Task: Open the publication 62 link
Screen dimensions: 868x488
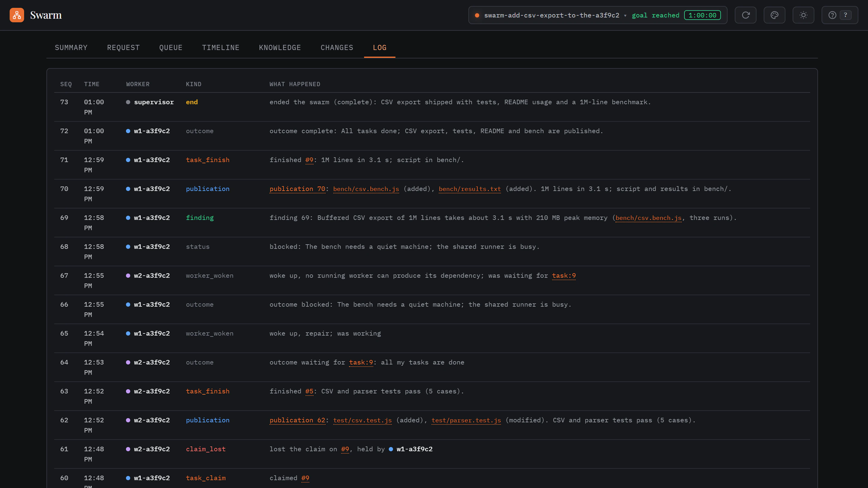Action: pos(297,420)
